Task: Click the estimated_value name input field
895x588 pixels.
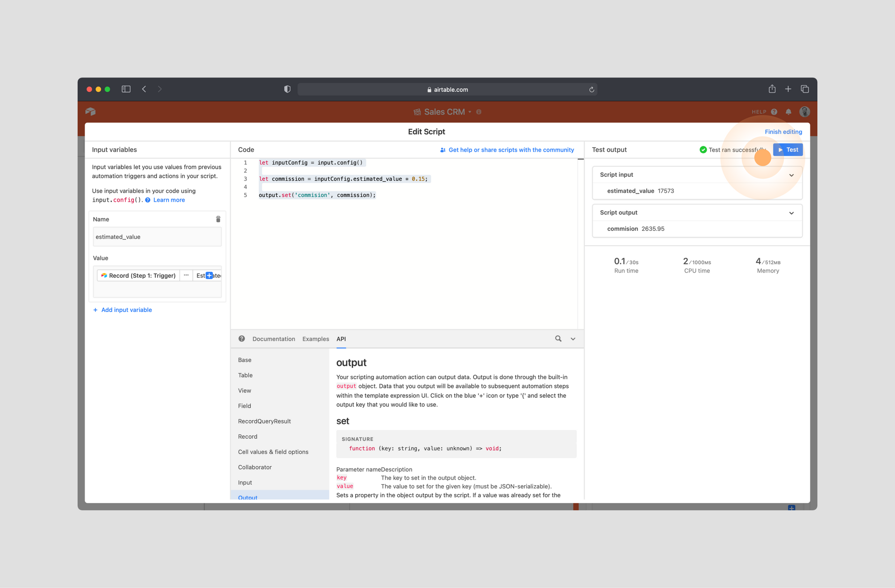Action: click(157, 237)
